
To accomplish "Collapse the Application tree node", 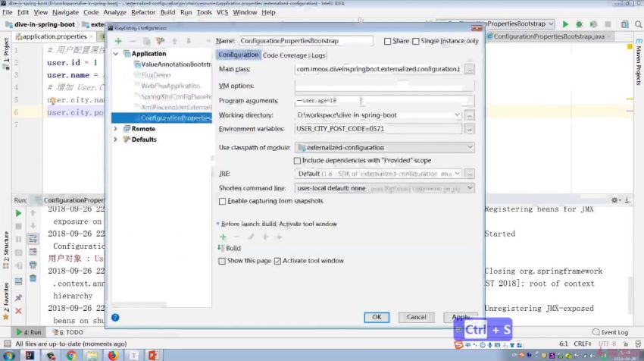I will [x=116, y=54].
